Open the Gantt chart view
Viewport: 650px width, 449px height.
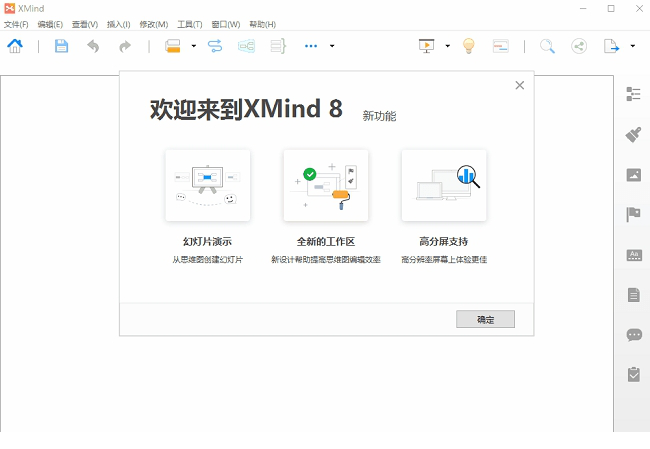click(x=501, y=46)
